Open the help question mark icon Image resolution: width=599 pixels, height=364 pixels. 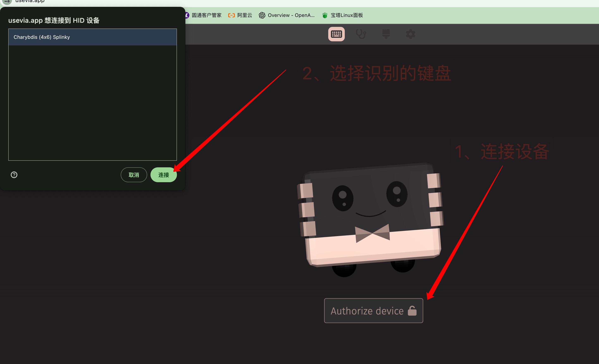tap(14, 175)
